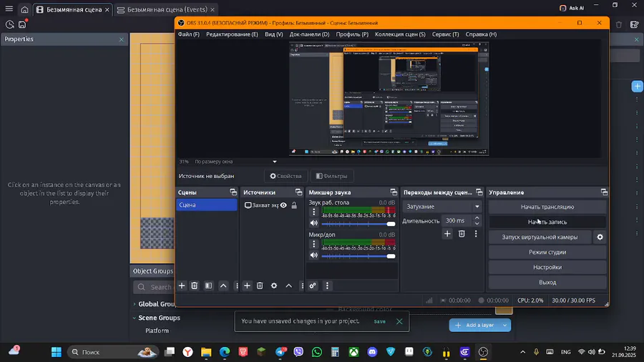The height and width of the screenshot is (362, 644).
Task: Click Начать трансляцию button
Action: click(x=547, y=207)
